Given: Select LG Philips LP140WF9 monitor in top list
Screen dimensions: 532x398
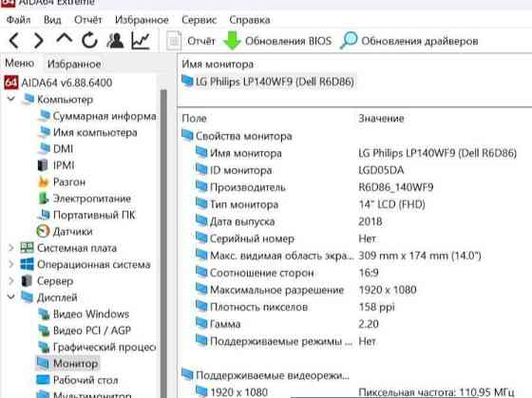Looking at the screenshot, I should (268, 82).
